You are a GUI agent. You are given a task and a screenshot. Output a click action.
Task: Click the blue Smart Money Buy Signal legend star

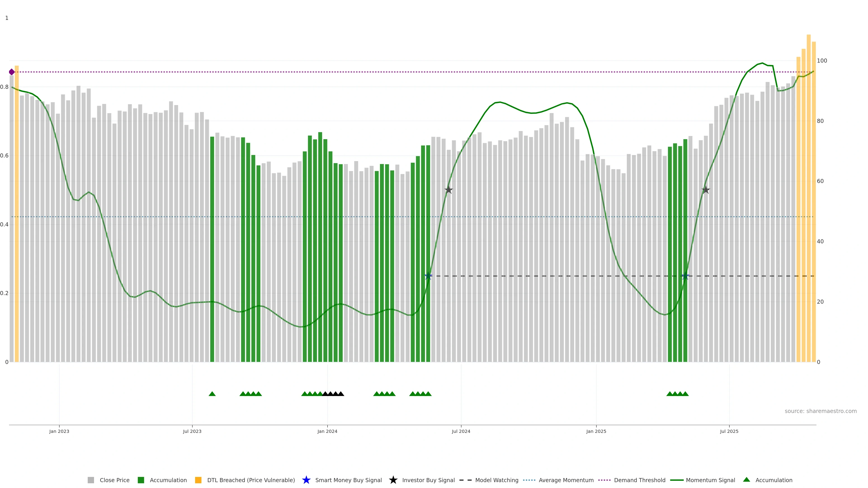(x=306, y=480)
